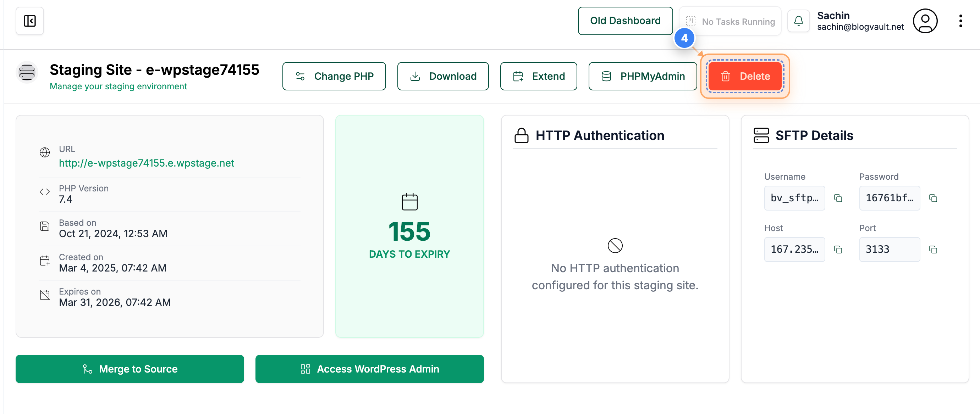980x414 pixels.
Task: Open the notifications bell
Action: (x=799, y=21)
